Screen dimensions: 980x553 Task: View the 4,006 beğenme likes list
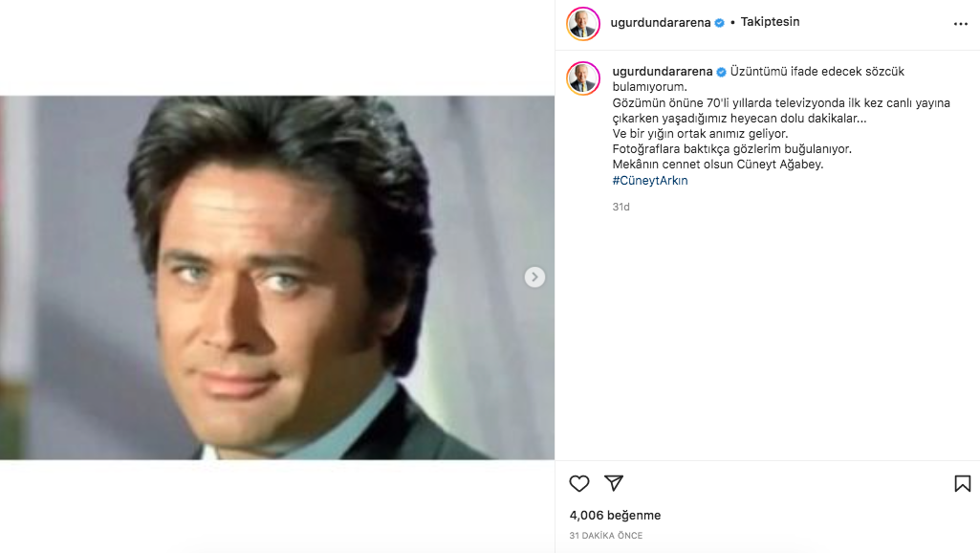pyautogui.click(x=615, y=516)
